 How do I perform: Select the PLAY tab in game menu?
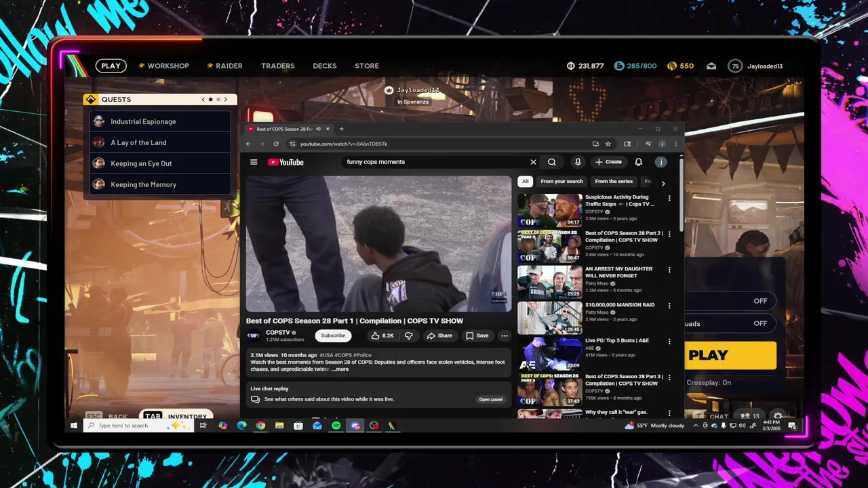(x=111, y=66)
